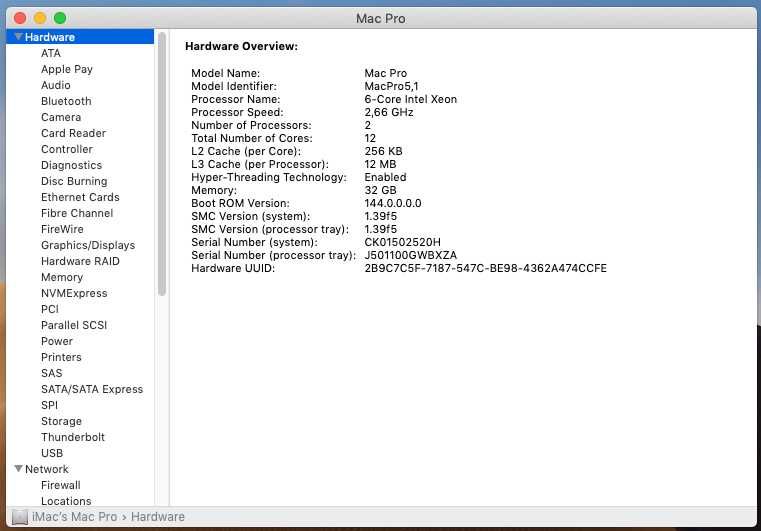
Task: Click the sidebar vertical scrollbar
Action: click(x=162, y=164)
